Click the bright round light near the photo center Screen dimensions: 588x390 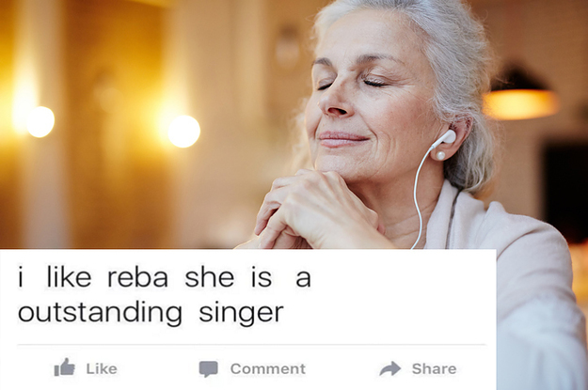pyautogui.click(x=183, y=132)
